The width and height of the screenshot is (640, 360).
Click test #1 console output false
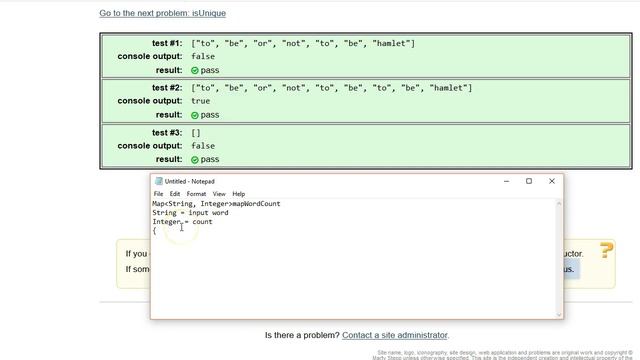point(203,56)
